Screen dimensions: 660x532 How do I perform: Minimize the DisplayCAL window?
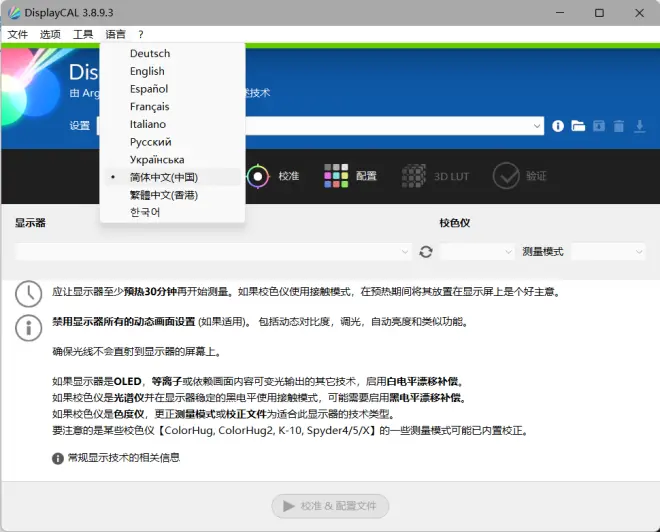click(560, 13)
